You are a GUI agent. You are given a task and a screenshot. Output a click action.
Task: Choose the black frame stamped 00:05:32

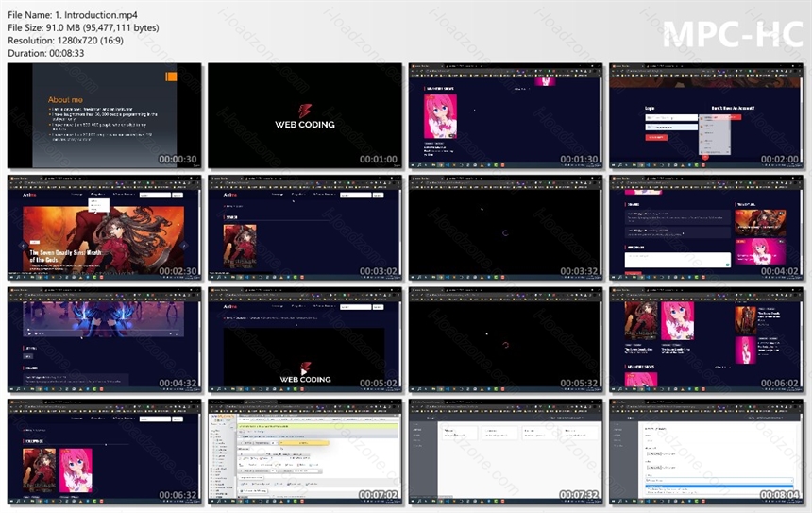pos(505,339)
